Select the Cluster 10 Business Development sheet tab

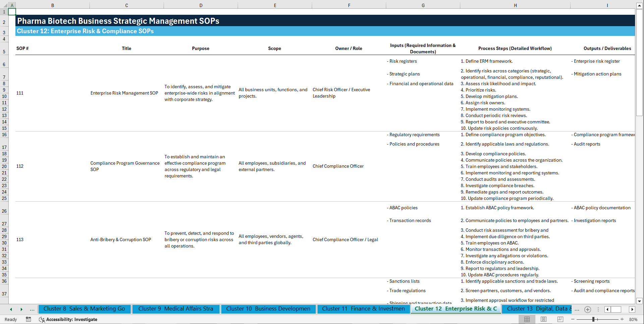pos(268,309)
